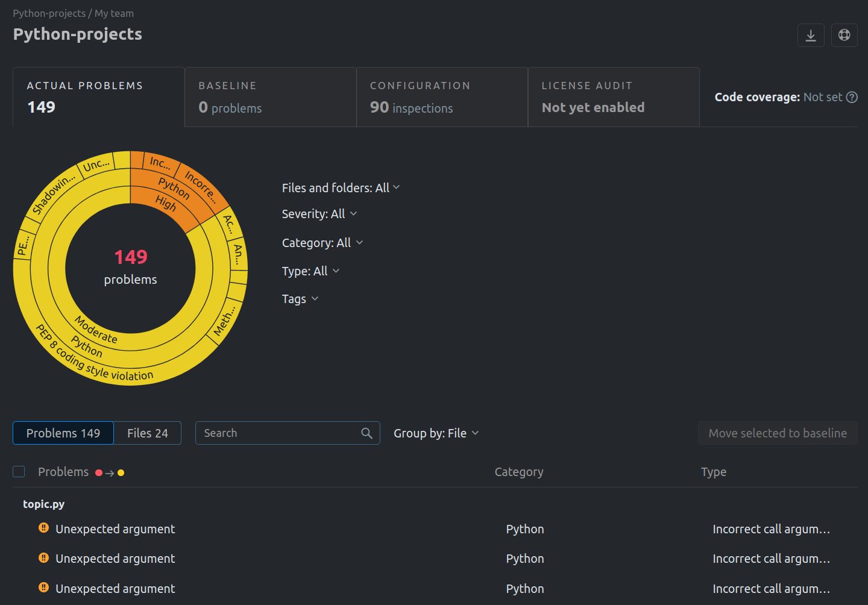Select the Configuration inspections tab
Viewport: 868px width, 605px height.
point(442,97)
